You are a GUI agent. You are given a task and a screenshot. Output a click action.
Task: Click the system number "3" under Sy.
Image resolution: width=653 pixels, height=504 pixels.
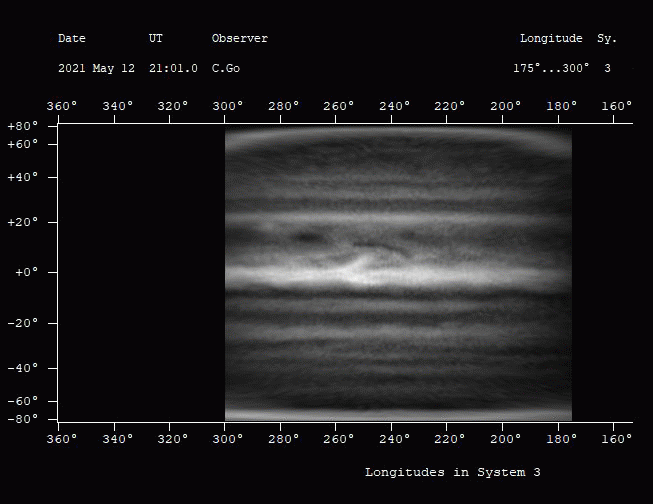[607, 68]
